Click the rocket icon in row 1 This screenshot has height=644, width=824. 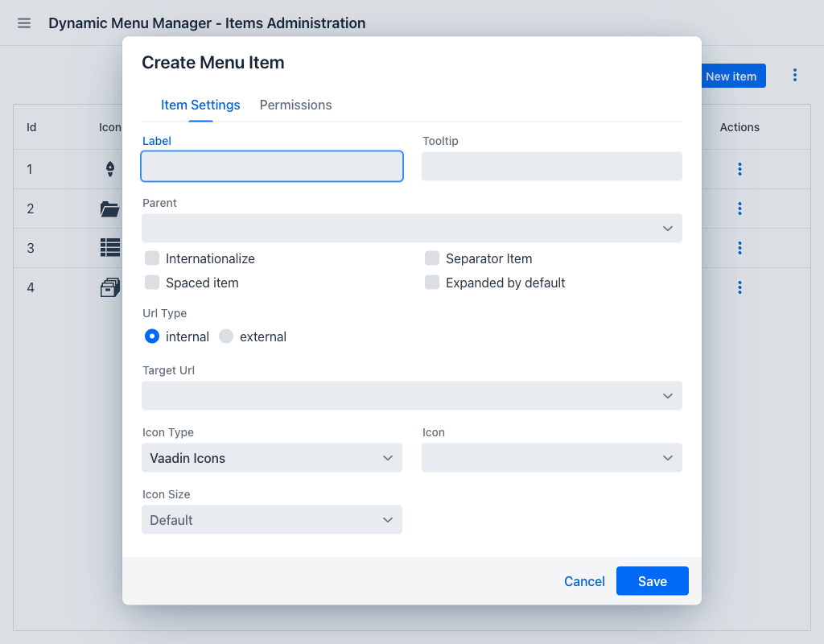tap(109, 169)
